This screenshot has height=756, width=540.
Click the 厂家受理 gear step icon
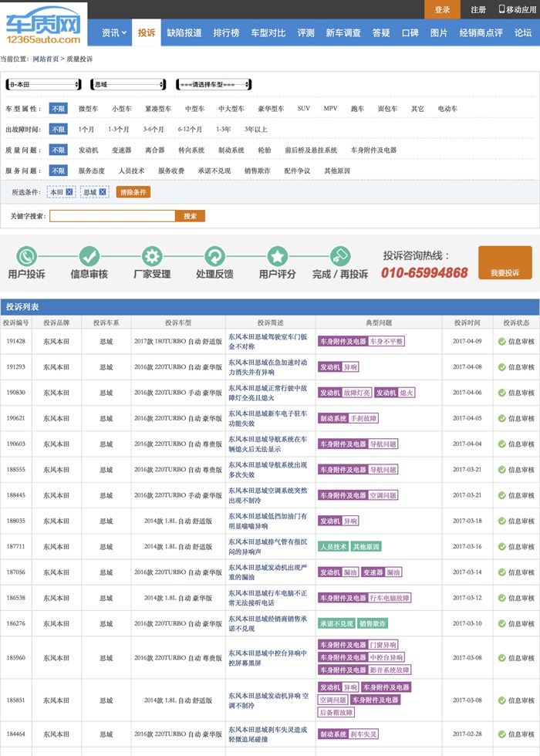coord(152,256)
